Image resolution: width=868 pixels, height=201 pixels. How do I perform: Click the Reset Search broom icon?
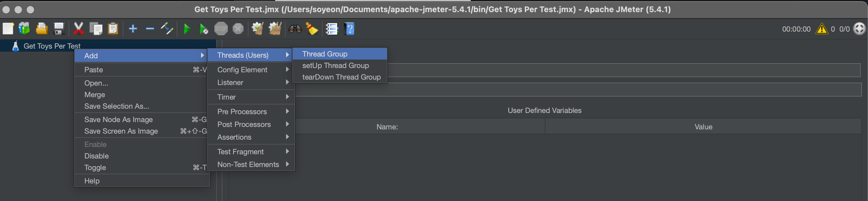(x=312, y=29)
